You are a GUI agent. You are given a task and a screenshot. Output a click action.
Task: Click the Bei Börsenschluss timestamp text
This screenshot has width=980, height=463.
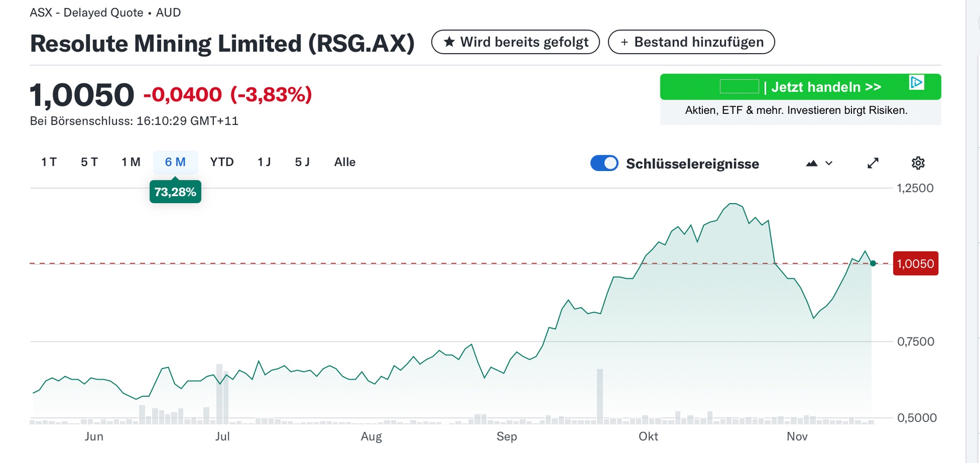click(x=134, y=121)
